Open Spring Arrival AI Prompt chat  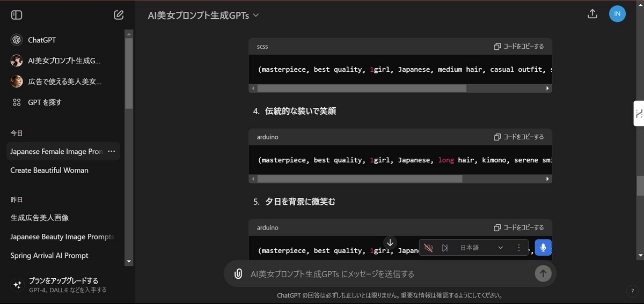[x=63, y=256]
